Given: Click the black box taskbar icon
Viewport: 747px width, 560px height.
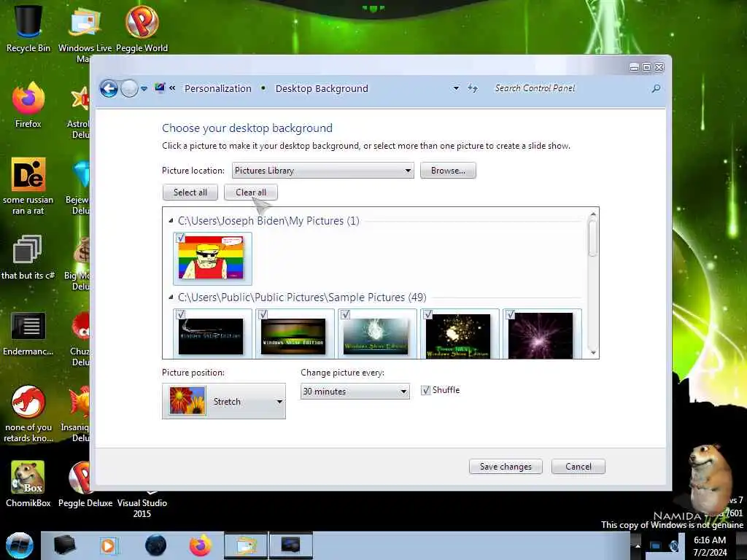Looking at the screenshot, I should pyautogui.click(x=64, y=545).
